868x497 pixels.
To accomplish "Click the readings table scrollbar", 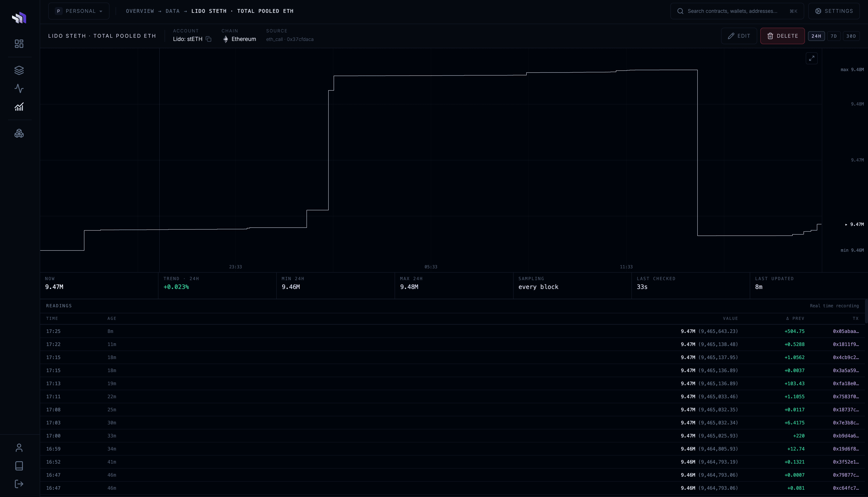I will click(866, 312).
